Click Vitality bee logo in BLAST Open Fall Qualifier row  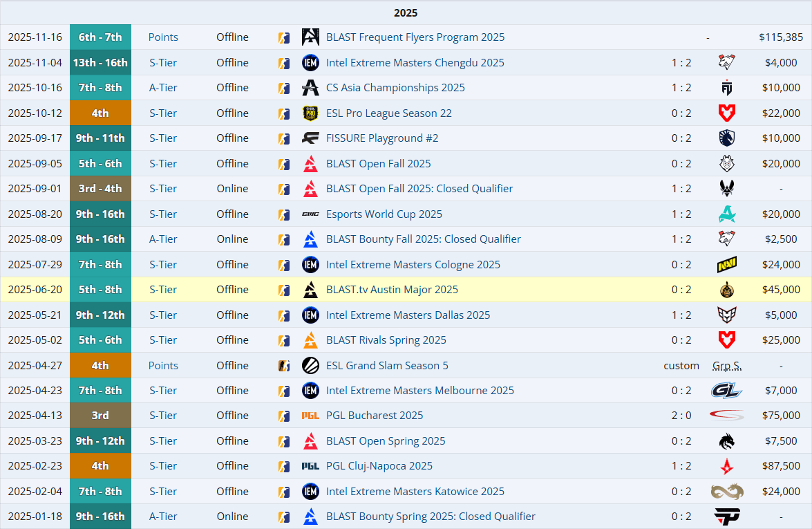(726, 189)
